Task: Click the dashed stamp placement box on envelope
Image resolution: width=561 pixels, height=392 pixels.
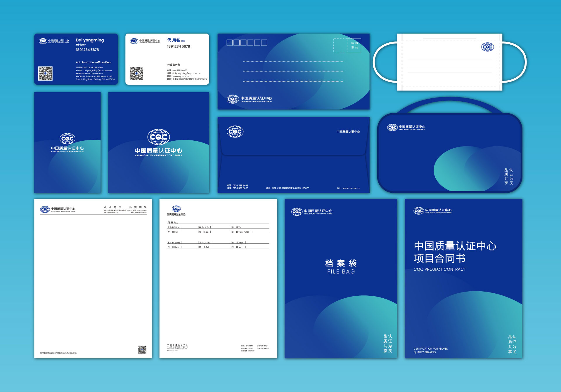Action: (x=340, y=45)
